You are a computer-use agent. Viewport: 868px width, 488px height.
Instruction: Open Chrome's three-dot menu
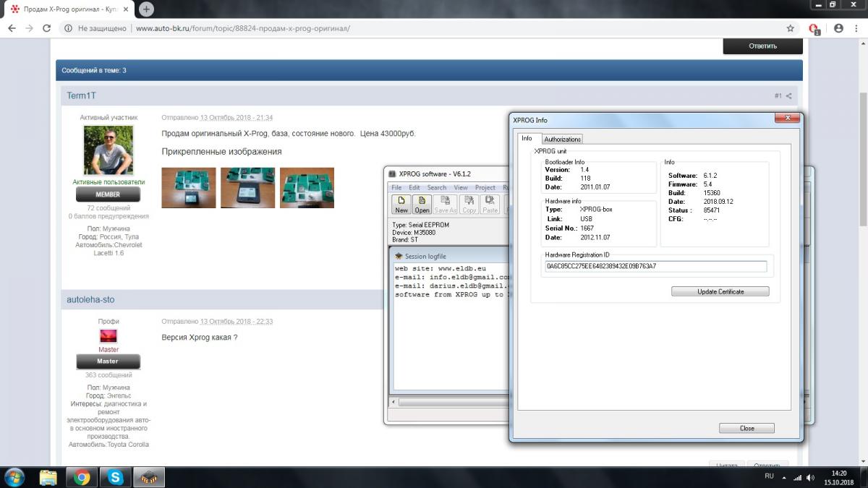(x=856, y=28)
